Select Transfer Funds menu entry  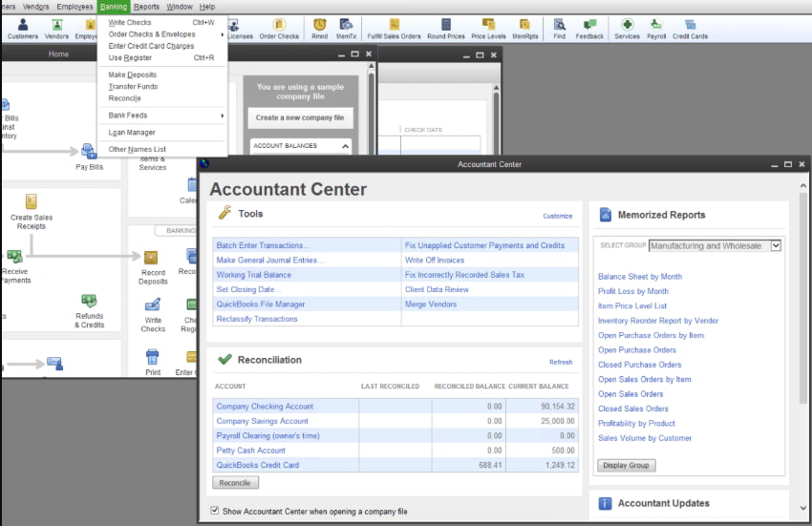162,87
